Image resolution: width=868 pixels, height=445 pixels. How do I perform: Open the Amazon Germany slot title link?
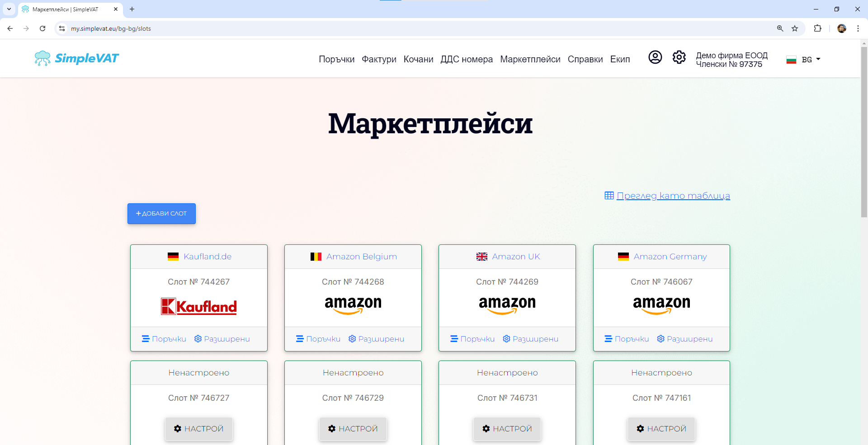coord(670,257)
